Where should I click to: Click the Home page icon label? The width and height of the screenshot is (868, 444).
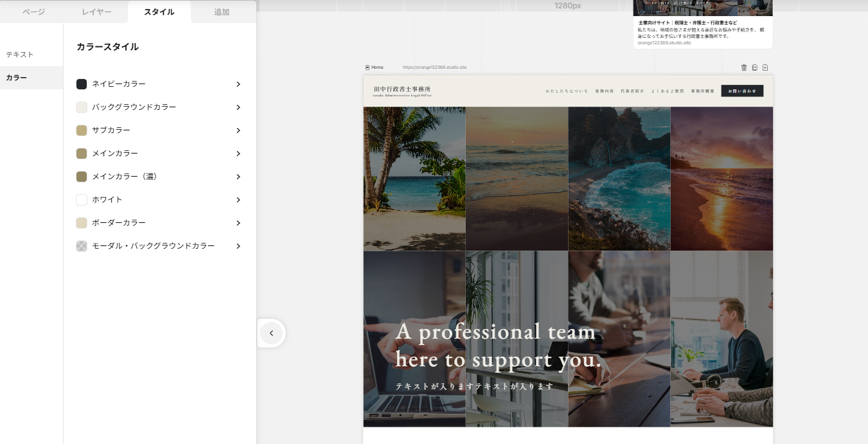click(375, 67)
